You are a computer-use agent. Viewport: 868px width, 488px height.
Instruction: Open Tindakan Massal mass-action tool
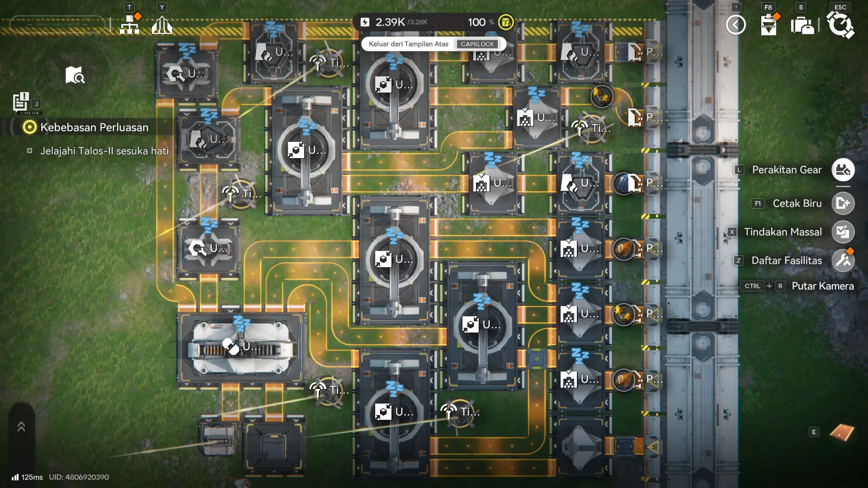tap(843, 232)
